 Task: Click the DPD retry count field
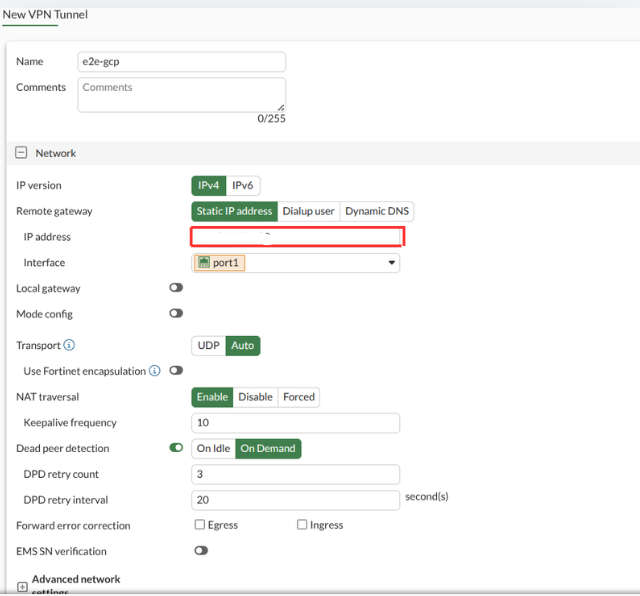296,474
